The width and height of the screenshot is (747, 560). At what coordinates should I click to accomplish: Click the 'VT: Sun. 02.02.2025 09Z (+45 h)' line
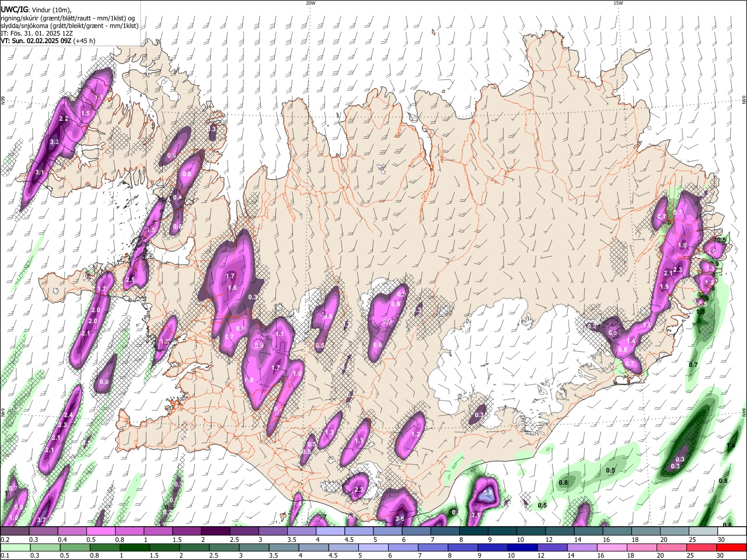tap(48, 41)
